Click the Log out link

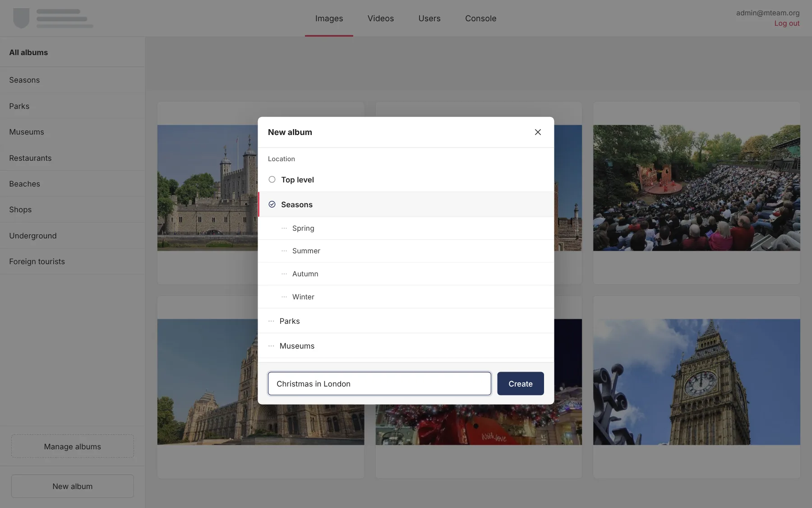[787, 23]
